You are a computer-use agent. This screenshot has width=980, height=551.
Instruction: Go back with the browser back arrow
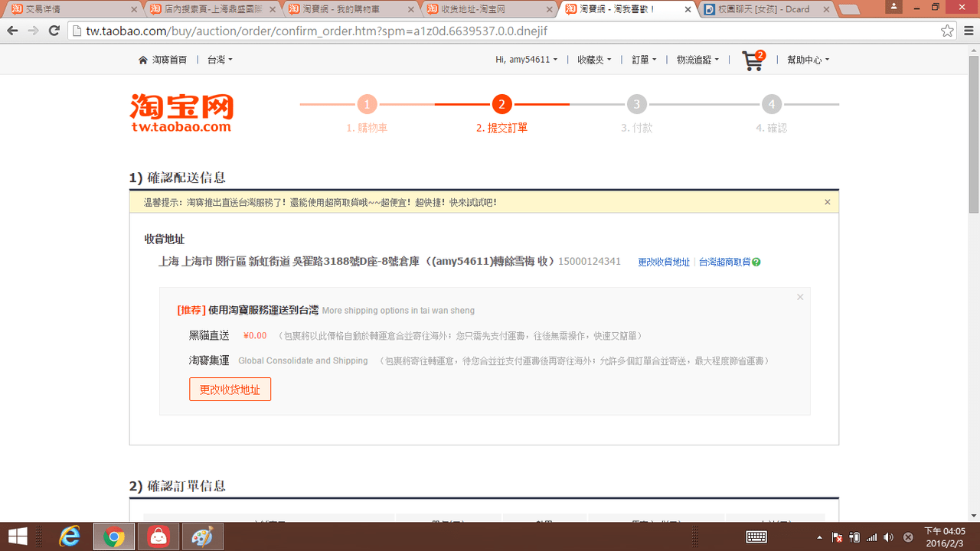[x=12, y=31]
